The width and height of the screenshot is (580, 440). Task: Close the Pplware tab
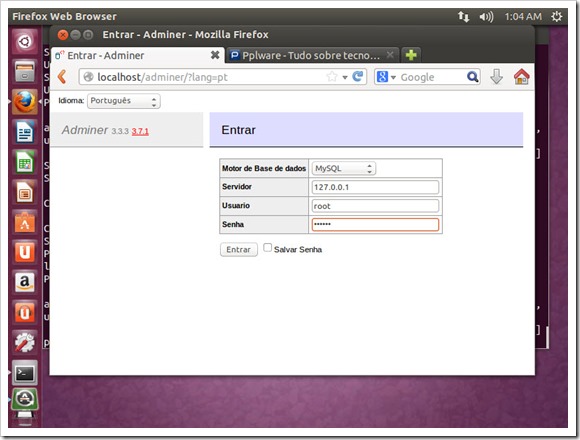click(390, 55)
